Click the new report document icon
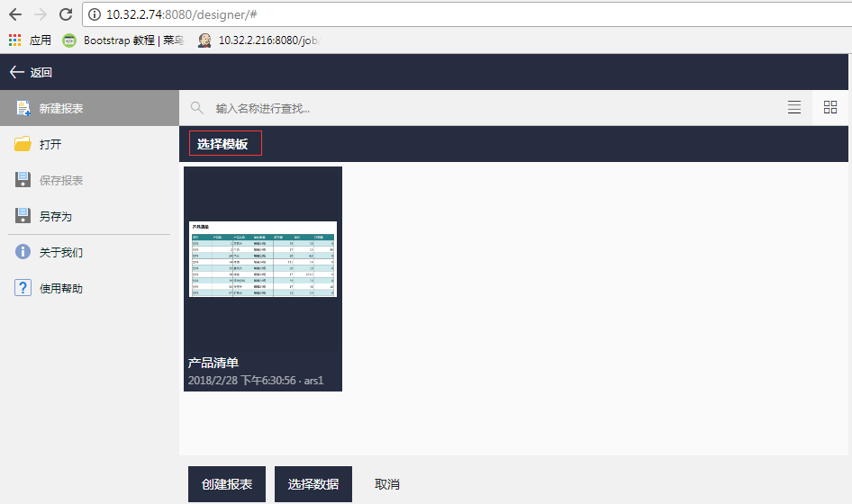 click(23, 108)
